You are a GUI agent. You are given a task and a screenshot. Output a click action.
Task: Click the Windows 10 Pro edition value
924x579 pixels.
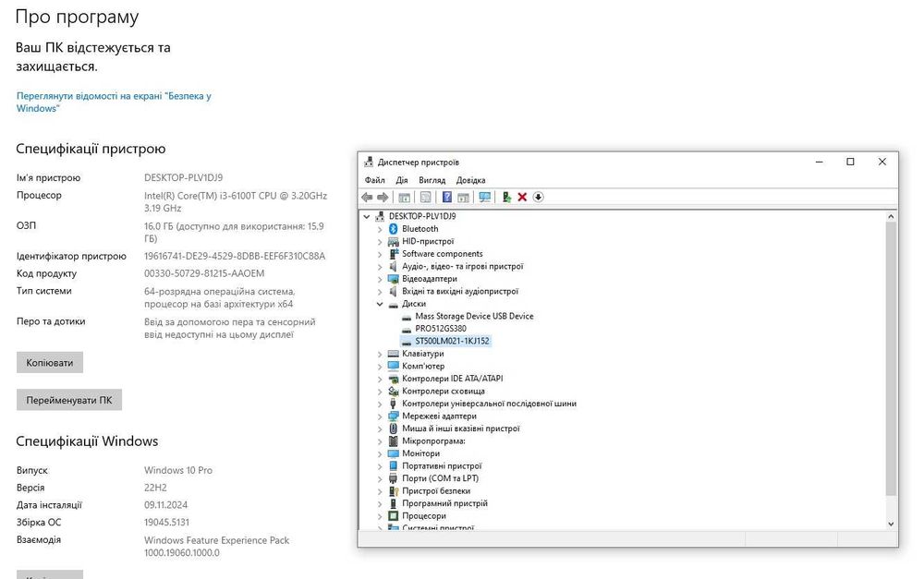click(x=178, y=470)
